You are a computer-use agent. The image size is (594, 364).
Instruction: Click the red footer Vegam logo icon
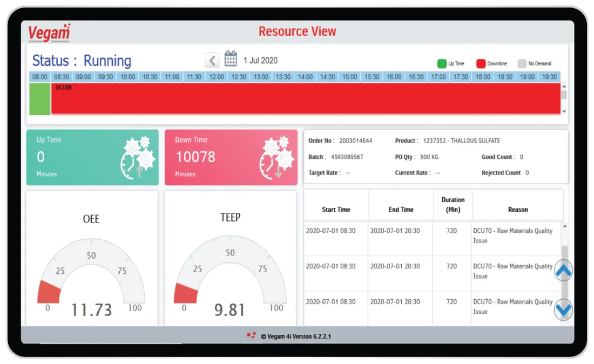251,335
